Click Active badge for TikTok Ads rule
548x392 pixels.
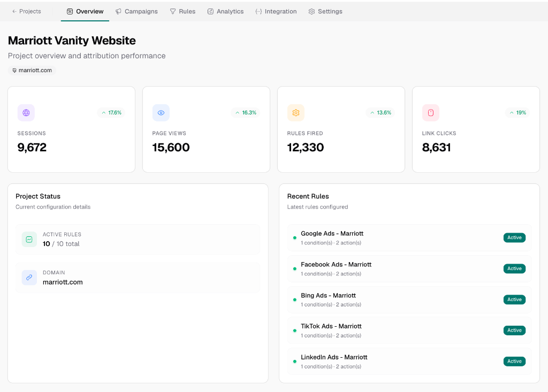point(514,330)
